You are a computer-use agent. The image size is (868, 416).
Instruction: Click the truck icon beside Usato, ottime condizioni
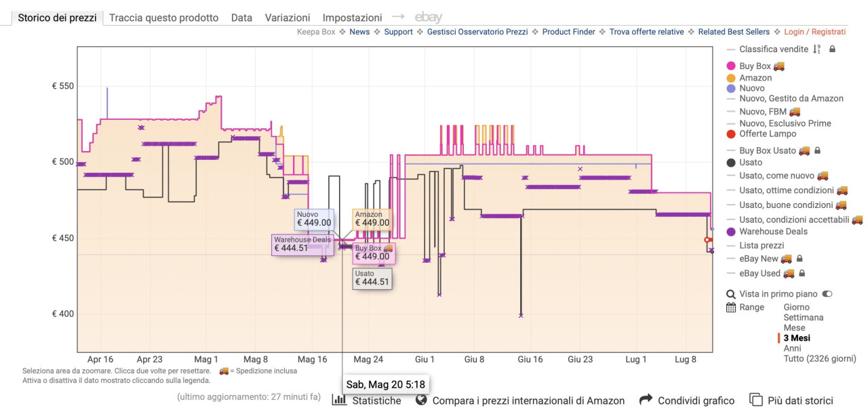tap(842, 190)
